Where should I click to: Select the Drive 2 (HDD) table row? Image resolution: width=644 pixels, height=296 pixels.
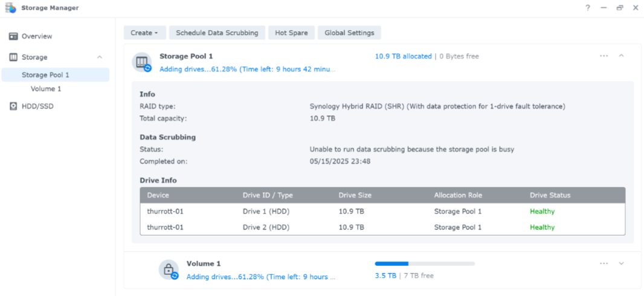click(382, 227)
